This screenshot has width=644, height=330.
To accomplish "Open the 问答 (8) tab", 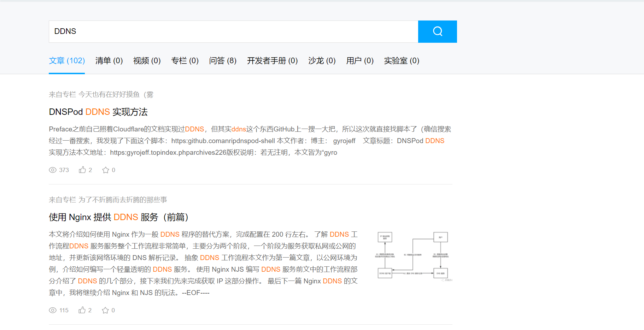I will (223, 60).
